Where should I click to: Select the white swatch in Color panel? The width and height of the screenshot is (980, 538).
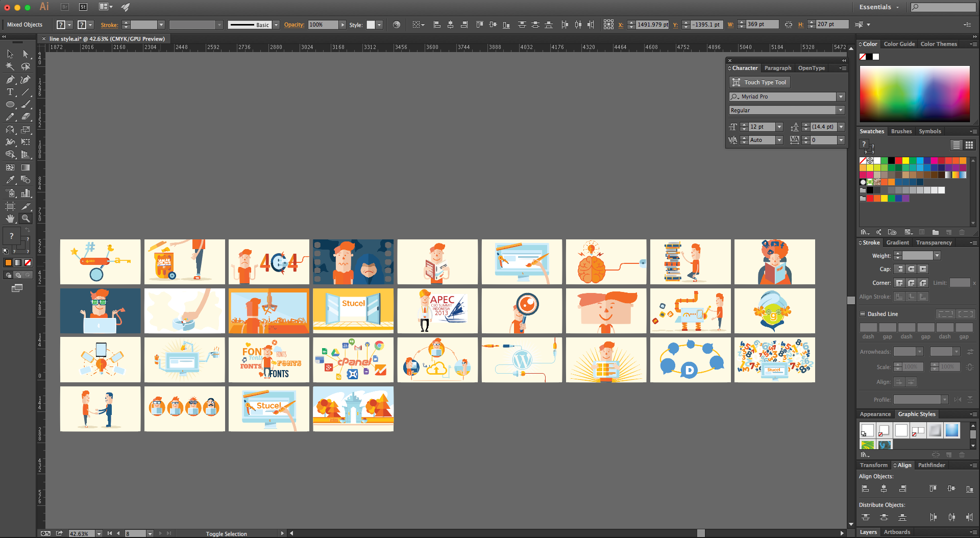point(876,57)
